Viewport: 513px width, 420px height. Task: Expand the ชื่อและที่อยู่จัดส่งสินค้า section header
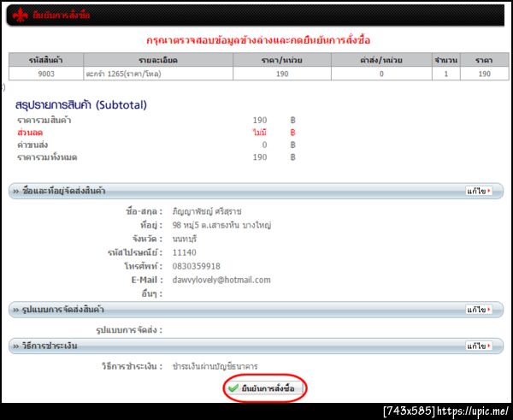click(x=256, y=191)
